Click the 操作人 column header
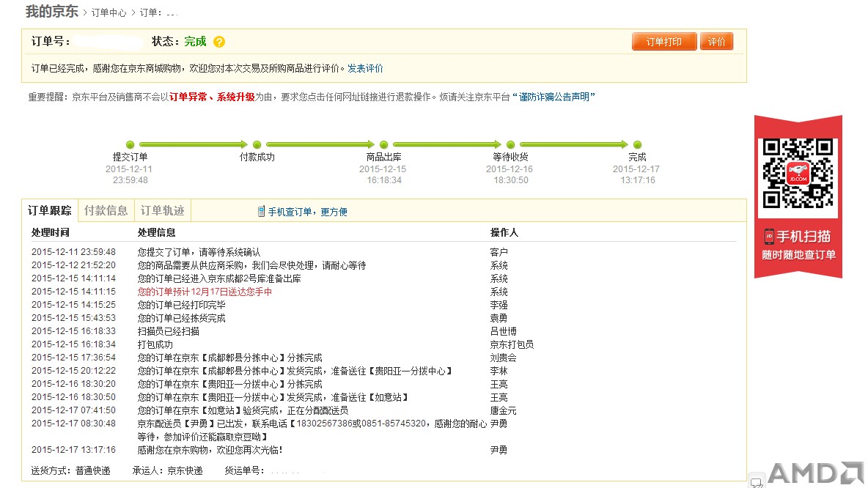This screenshot has height=488, width=868. pyautogui.click(x=504, y=232)
